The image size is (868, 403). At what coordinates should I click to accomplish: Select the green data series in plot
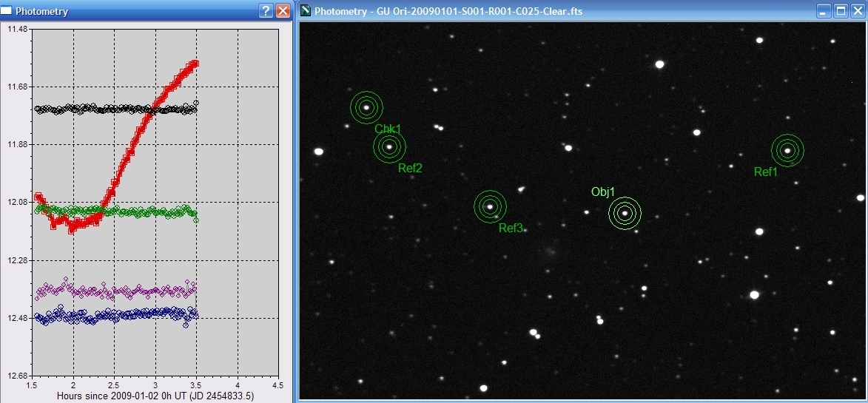148,212
